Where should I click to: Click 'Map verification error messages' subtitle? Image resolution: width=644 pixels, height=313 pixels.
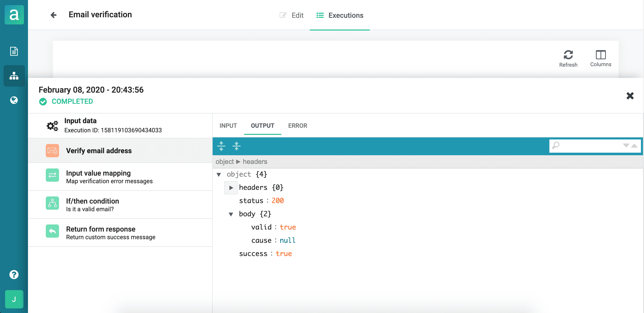point(109,181)
